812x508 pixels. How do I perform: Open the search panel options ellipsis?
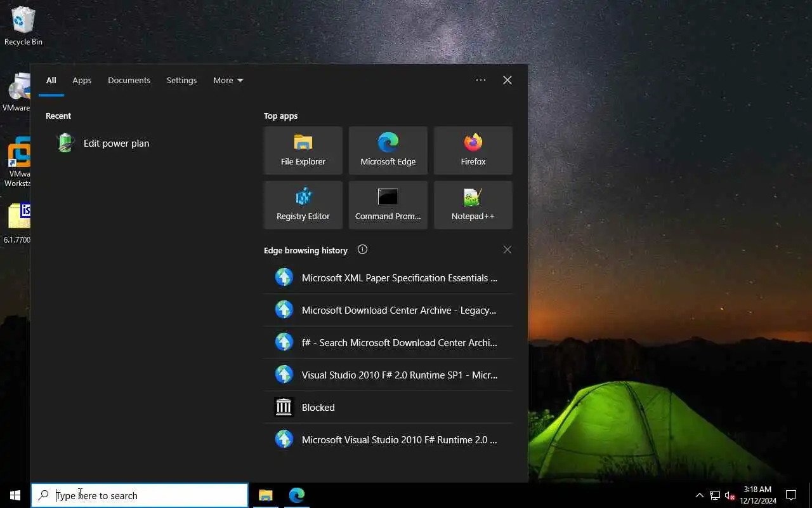tap(481, 80)
